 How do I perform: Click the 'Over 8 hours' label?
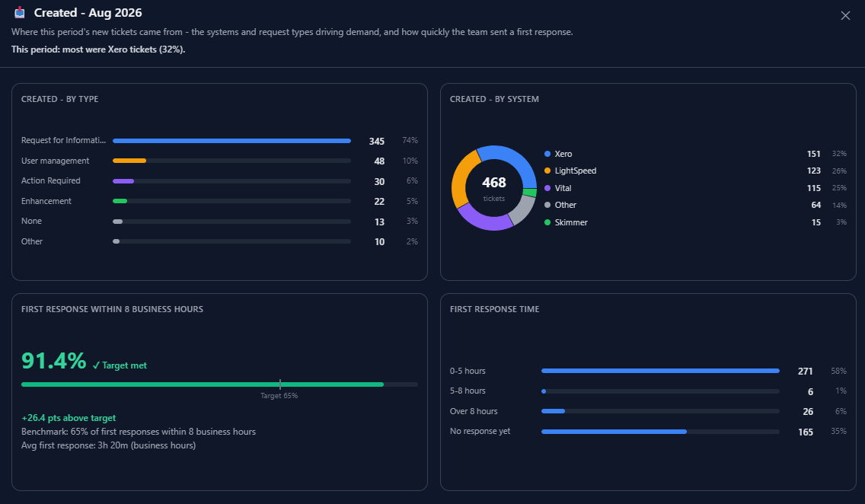coord(474,411)
